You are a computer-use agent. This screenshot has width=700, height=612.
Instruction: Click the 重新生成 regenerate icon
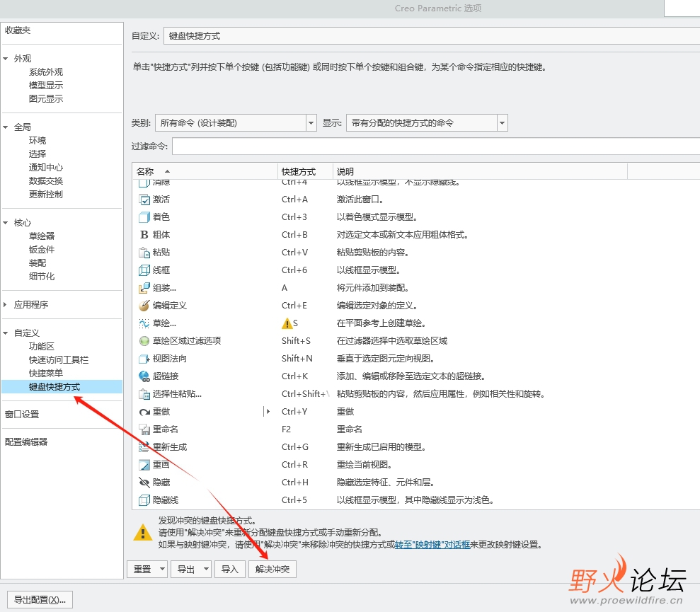(144, 447)
